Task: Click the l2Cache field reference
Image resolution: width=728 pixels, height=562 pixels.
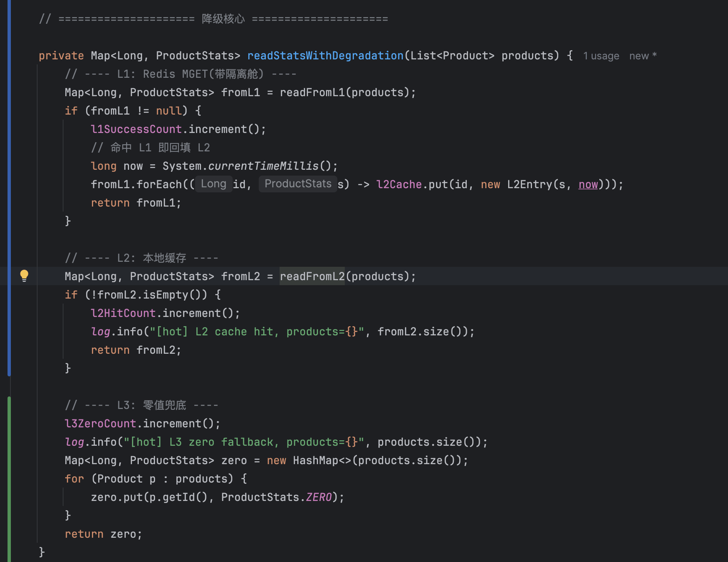Action: 399,184
